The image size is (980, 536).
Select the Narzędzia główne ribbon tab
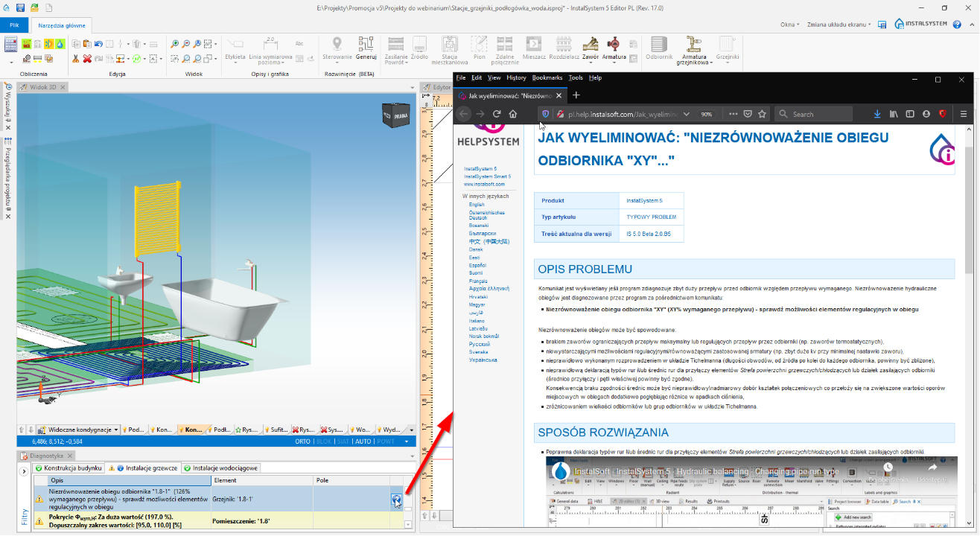63,25
